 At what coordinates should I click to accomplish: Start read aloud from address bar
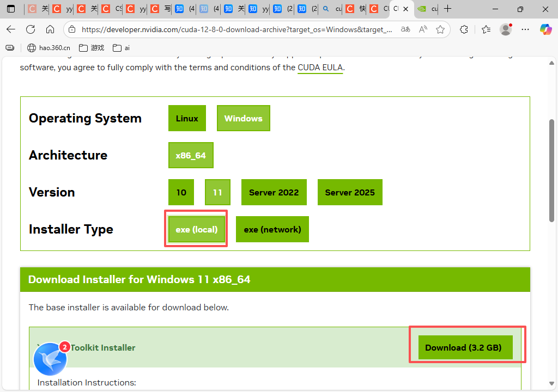(x=423, y=29)
